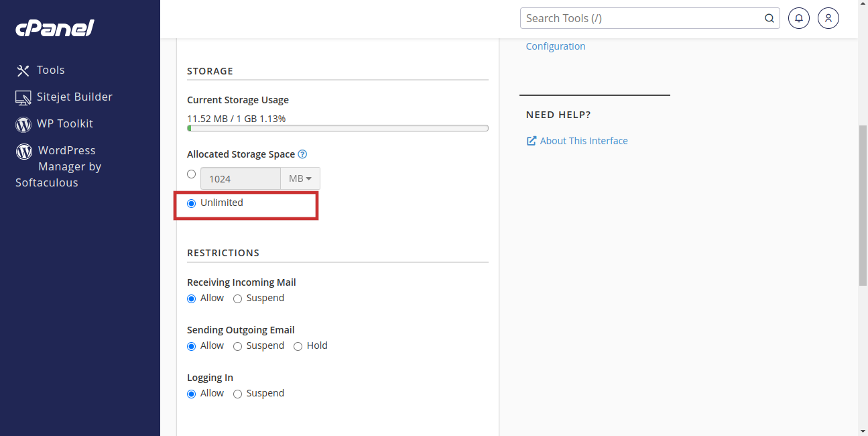Set Sending Outgoing Email to Hold
This screenshot has height=436, width=868.
click(x=298, y=346)
